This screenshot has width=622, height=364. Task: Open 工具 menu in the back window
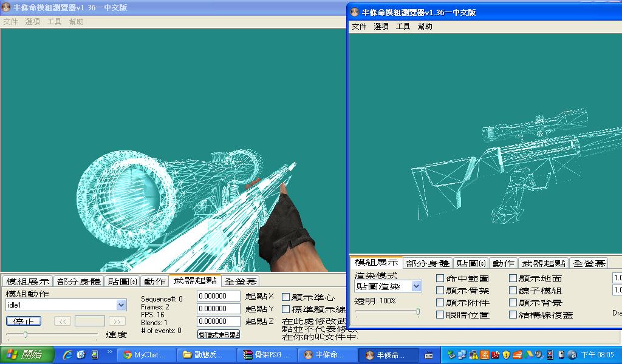pyautogui.click(x=54, y=21)
